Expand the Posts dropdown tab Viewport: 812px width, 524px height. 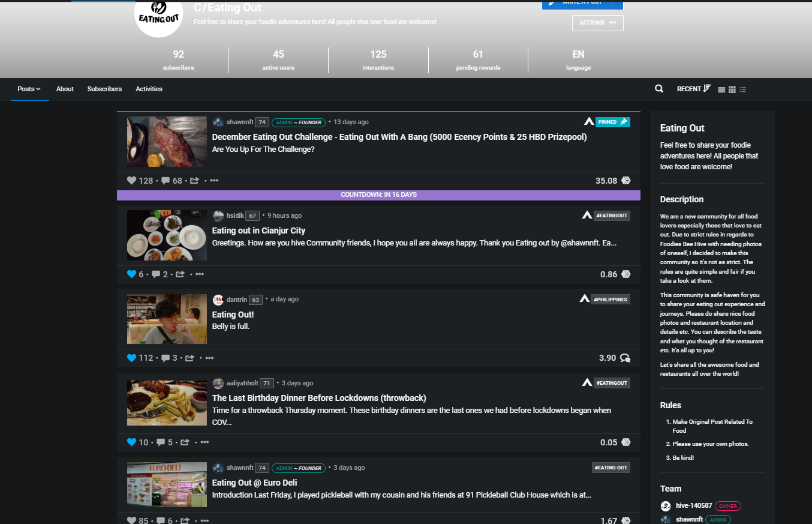29,89
